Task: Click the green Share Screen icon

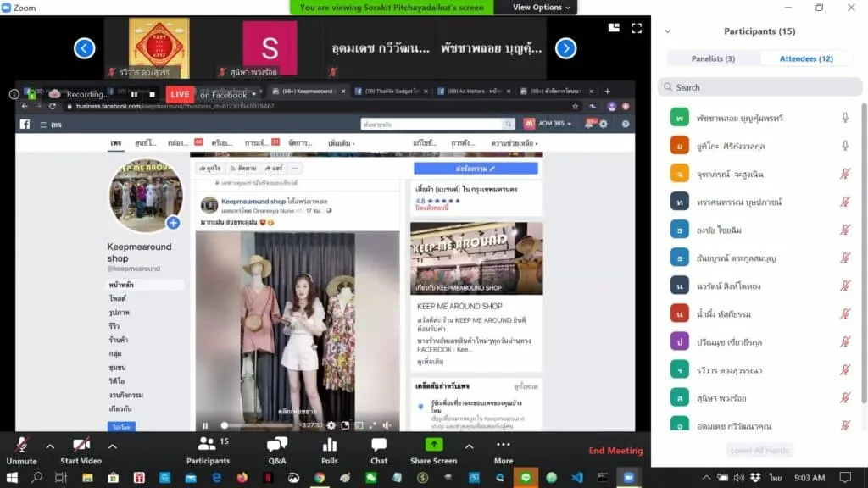Action: pyautogui.click(x=433, y=445)
